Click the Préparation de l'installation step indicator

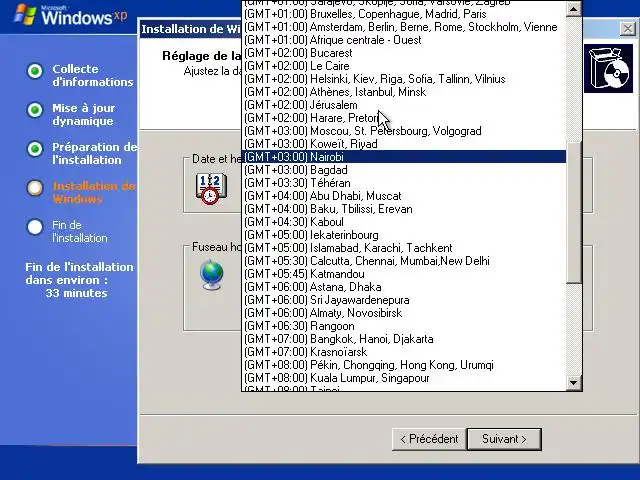35,149
